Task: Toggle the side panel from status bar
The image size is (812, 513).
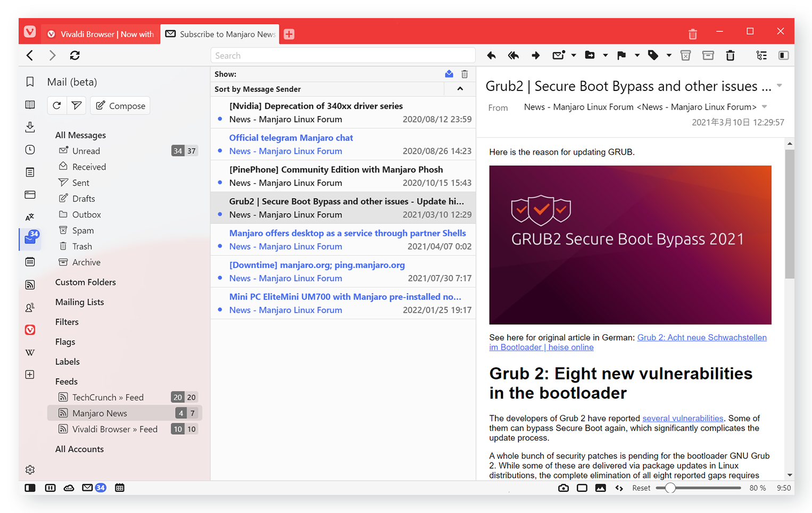Action: 30,488
